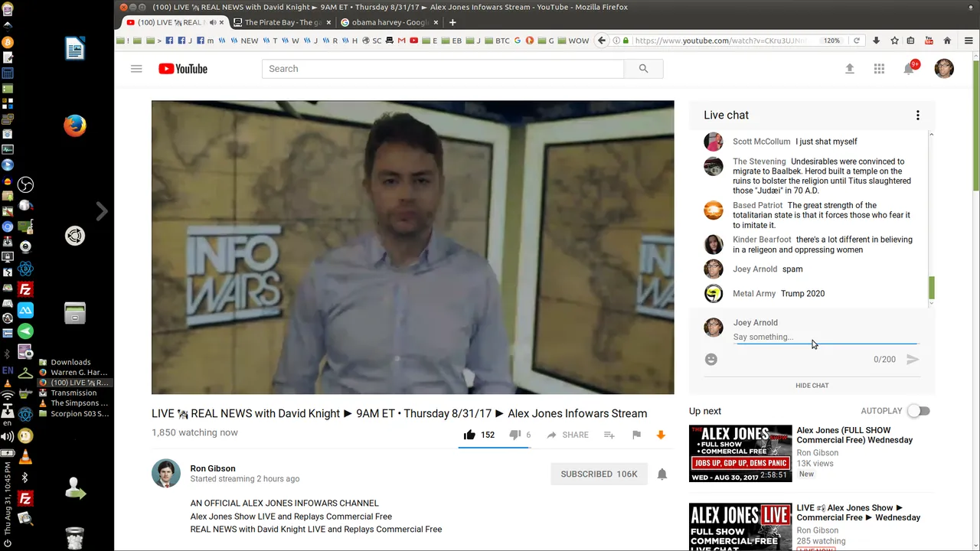Open the Firefox hamburger menu

(x=968, y=41)
